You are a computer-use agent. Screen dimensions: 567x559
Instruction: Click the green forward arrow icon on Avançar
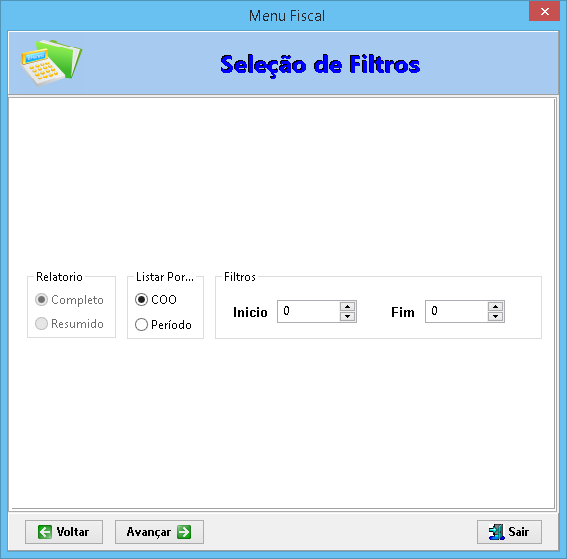(x=184, y=532)
